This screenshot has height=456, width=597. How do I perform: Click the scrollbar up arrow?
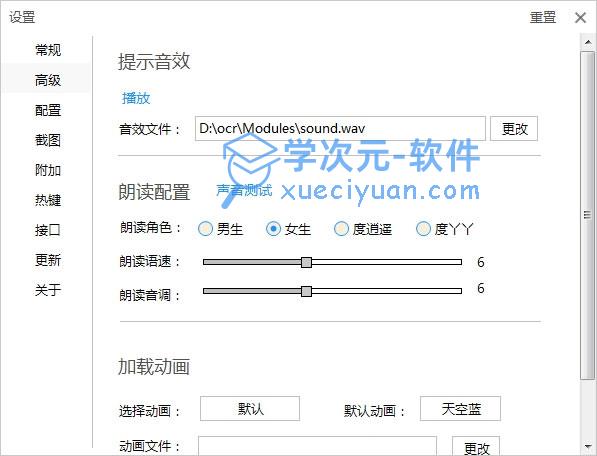click(x=588, y=42)
